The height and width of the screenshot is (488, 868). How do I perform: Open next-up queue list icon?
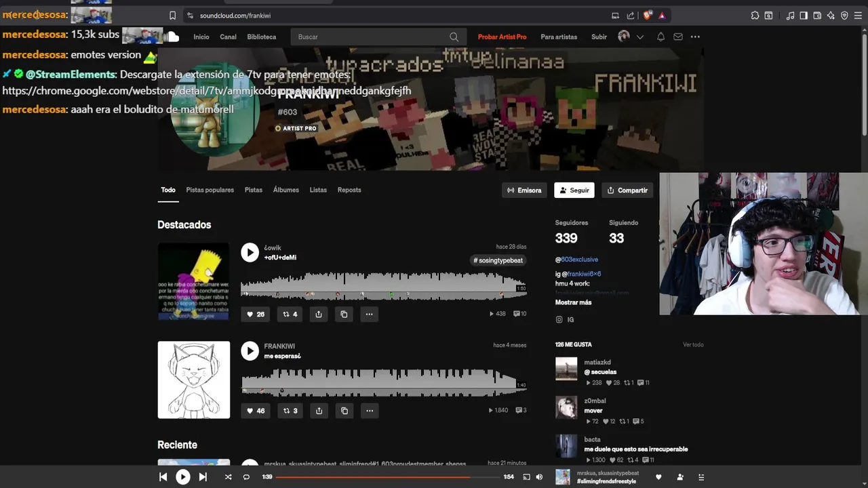[701, 477]
